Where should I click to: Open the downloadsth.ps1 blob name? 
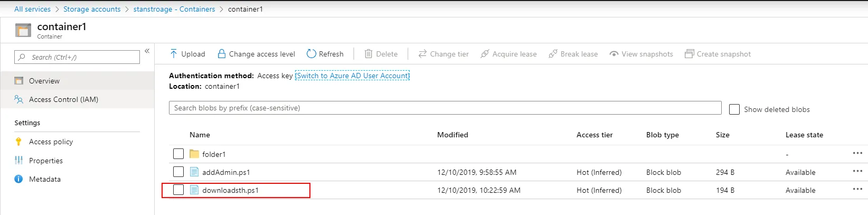pyautogui.click(x=230, y=190)
